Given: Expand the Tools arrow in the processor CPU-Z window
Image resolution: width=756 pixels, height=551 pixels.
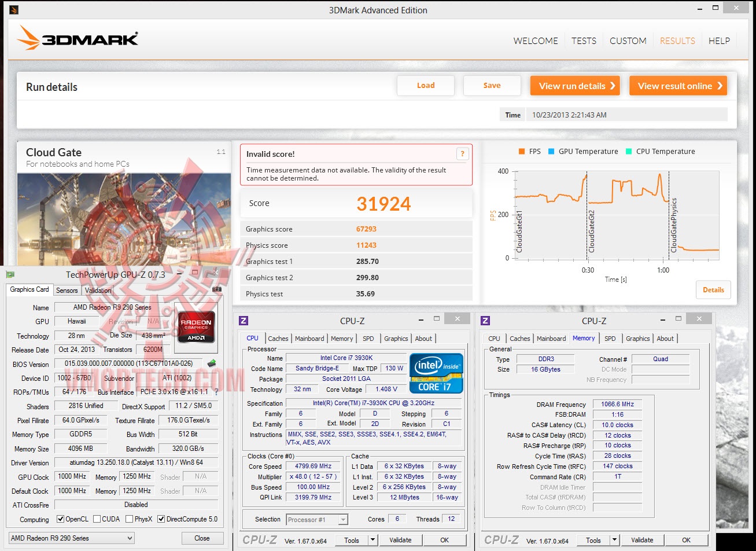Looking at the screenshot, I should point(373,540).
